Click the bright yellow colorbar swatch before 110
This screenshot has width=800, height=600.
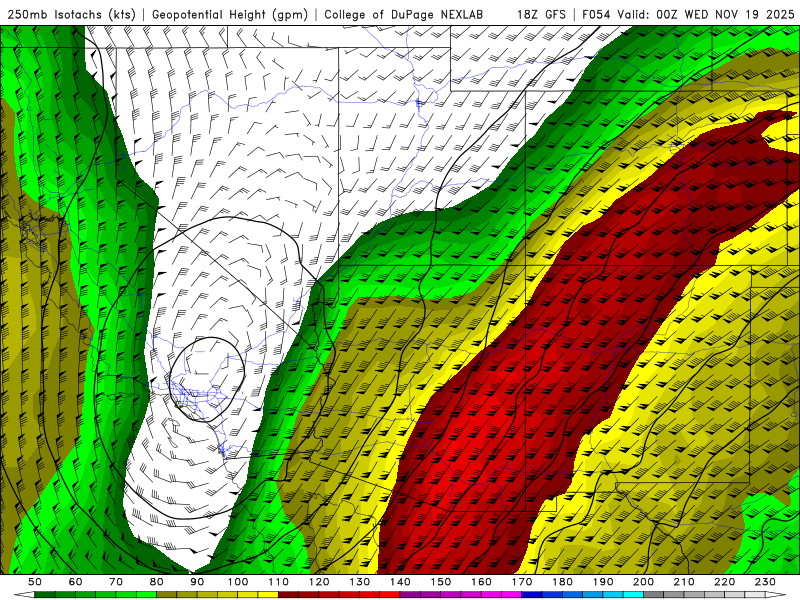[268, 594]
